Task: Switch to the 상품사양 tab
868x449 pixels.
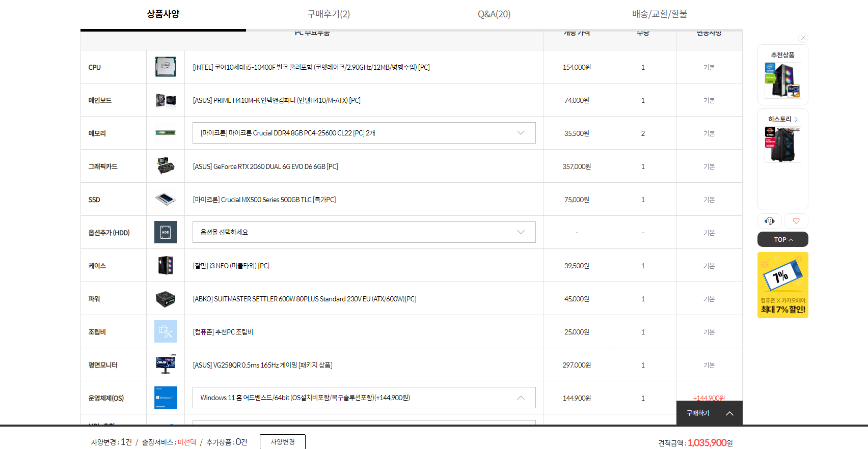Action: point(163,14)
